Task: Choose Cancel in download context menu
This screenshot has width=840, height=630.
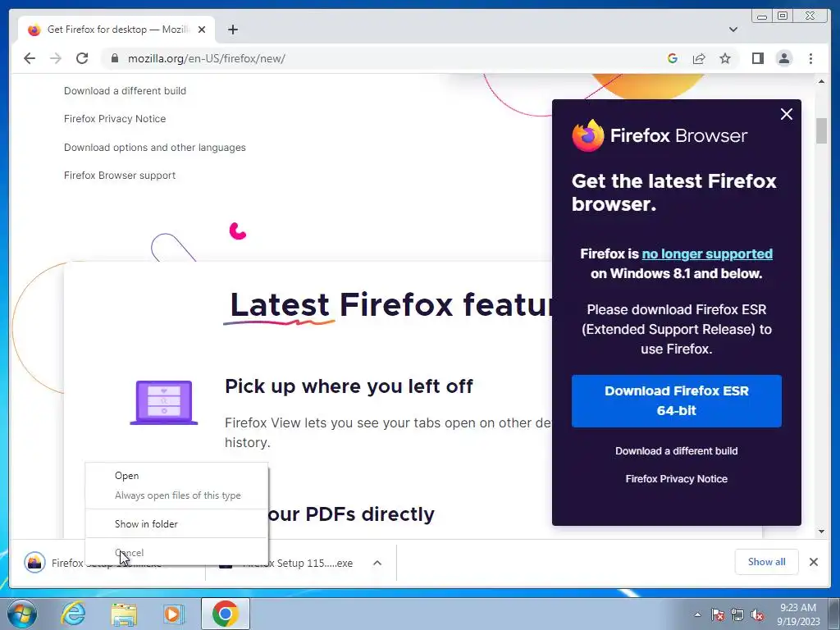Action: (x=176, y=553)
